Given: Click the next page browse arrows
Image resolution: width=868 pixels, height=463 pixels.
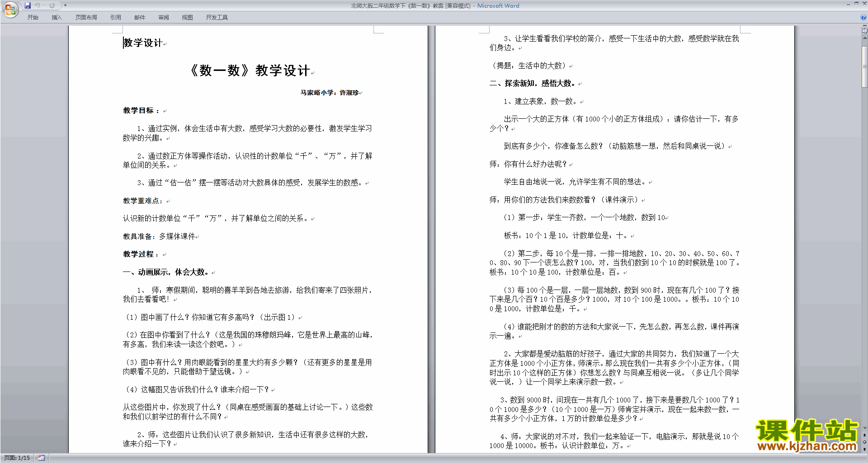Looking at the screenshot, I should pyautogui.click(x=865, y=449).
